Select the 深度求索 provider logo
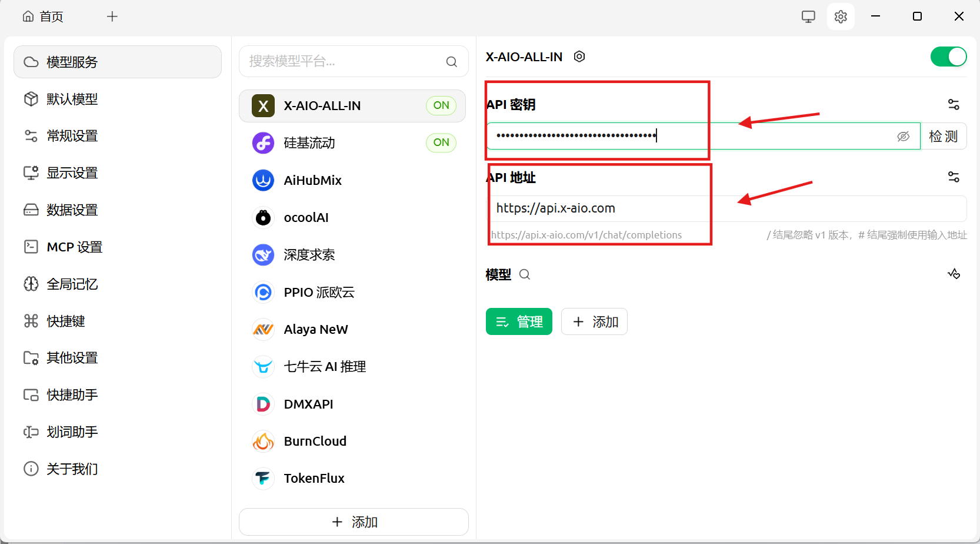This screenshot has width=980, height=544. pos(263,255)
